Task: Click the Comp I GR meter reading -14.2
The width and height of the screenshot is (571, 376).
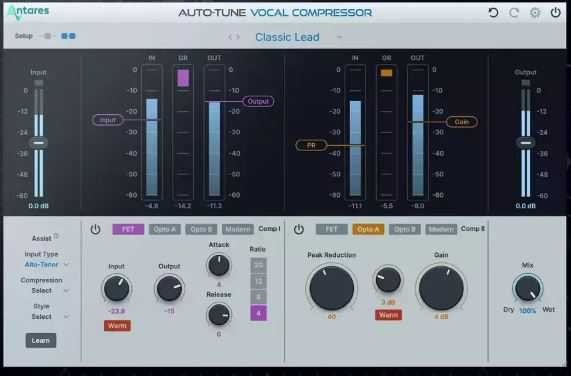Action: pyautogui.click(x=183, y=206)
